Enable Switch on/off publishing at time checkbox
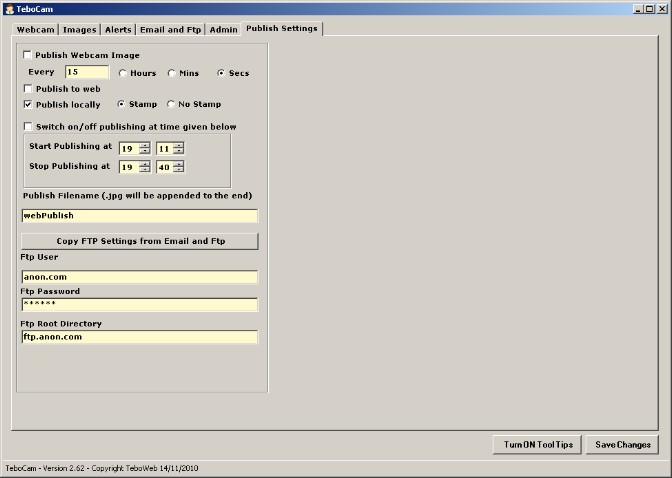This screenshot has width=672, height=478. coord(28,126)
